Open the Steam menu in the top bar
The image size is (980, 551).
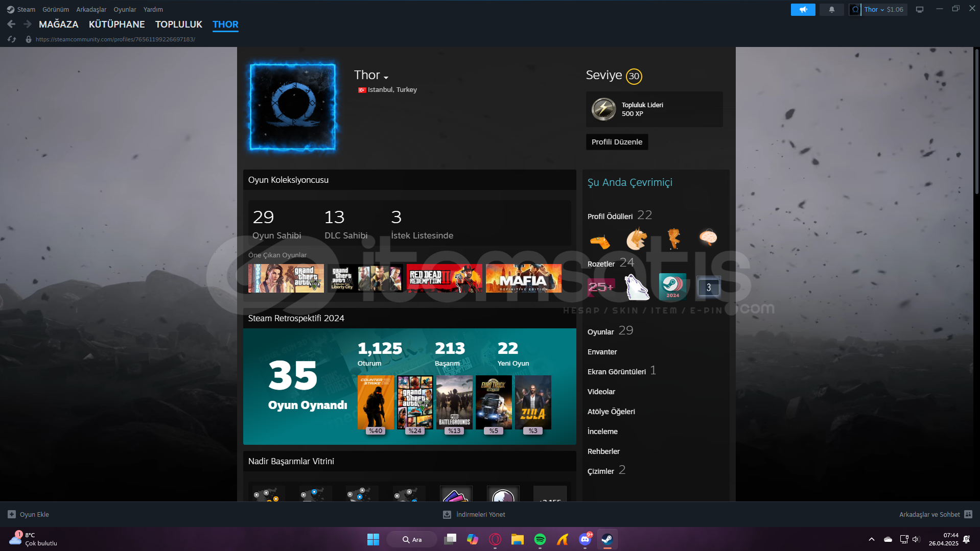[x=26, y=9]
